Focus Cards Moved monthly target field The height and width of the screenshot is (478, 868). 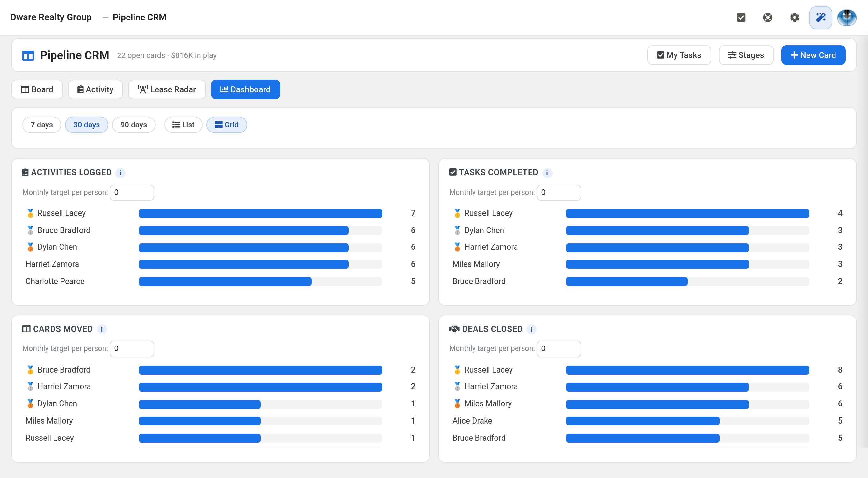point(132,349)
